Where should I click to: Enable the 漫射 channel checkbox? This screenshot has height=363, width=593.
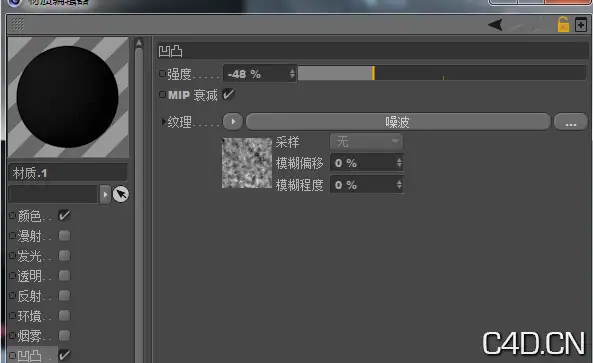(64, 236)
